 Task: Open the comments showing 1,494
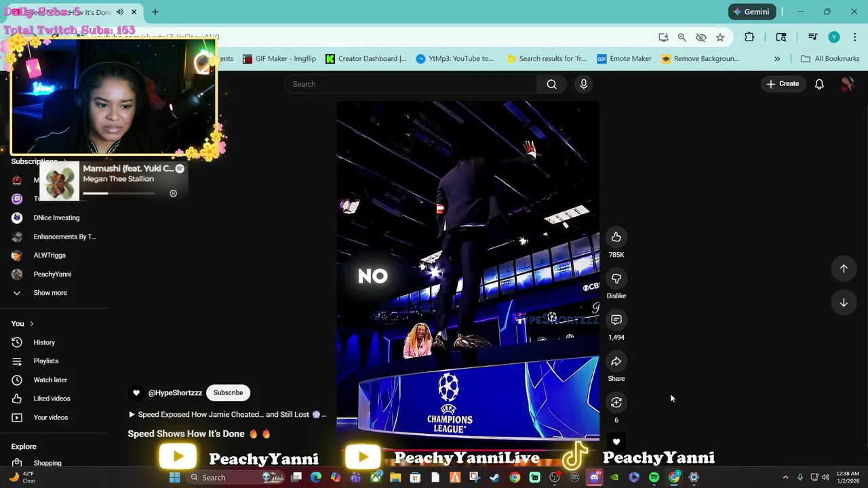point(616,320)
